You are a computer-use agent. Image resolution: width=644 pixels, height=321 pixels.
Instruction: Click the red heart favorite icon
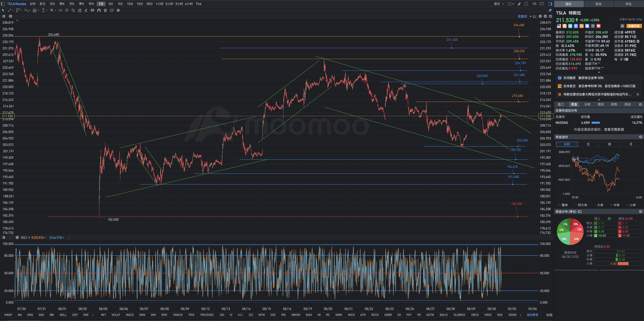pyautogui.click(x=599, y=26)
